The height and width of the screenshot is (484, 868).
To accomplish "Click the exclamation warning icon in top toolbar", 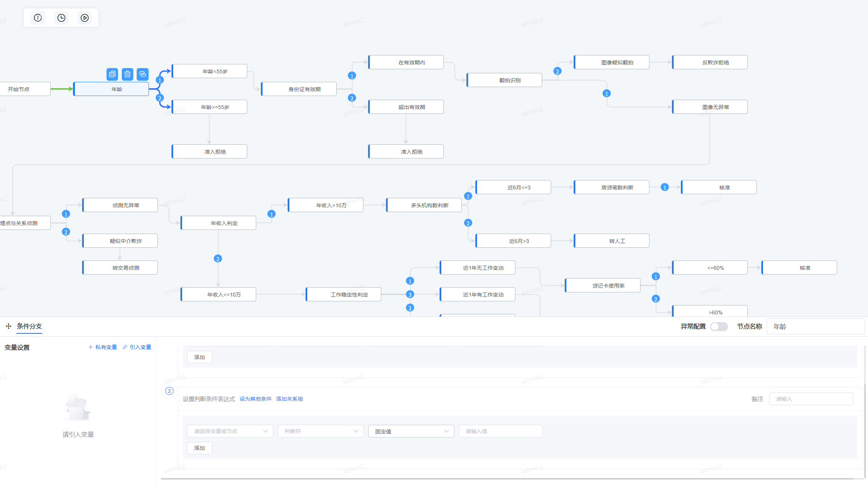I will coord(38,18).
